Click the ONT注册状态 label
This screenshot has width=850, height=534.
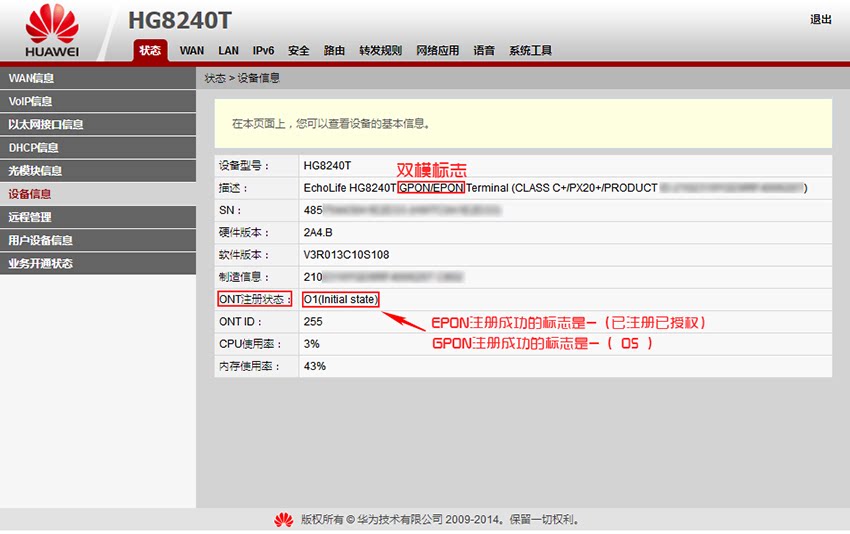[x=254, y=299]
